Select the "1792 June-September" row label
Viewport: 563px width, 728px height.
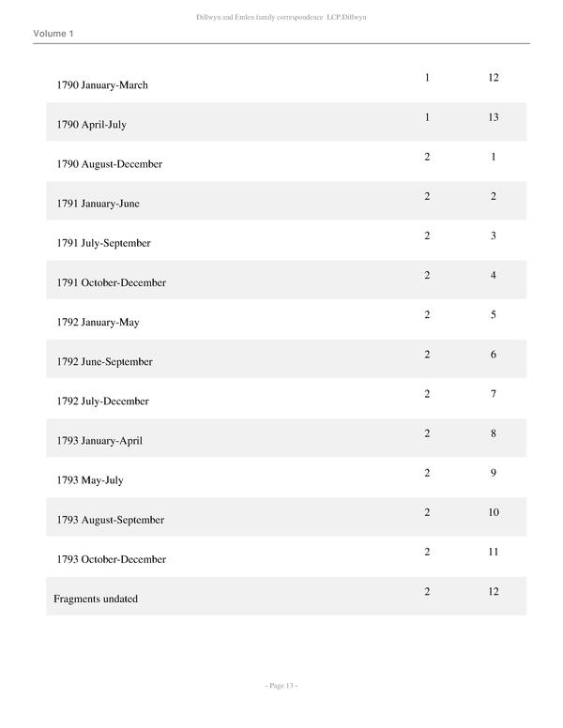[x=104, y=362]
